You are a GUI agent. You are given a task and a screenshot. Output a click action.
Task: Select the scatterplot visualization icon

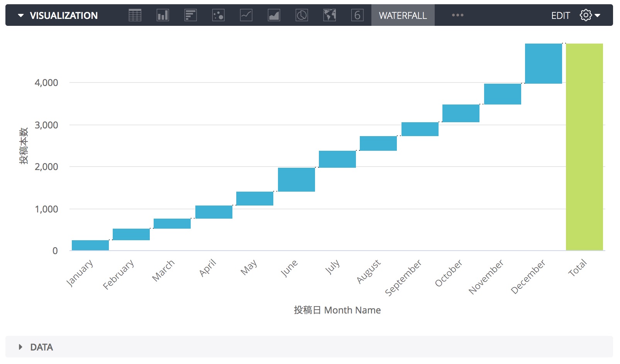click(x=218, y=15)
